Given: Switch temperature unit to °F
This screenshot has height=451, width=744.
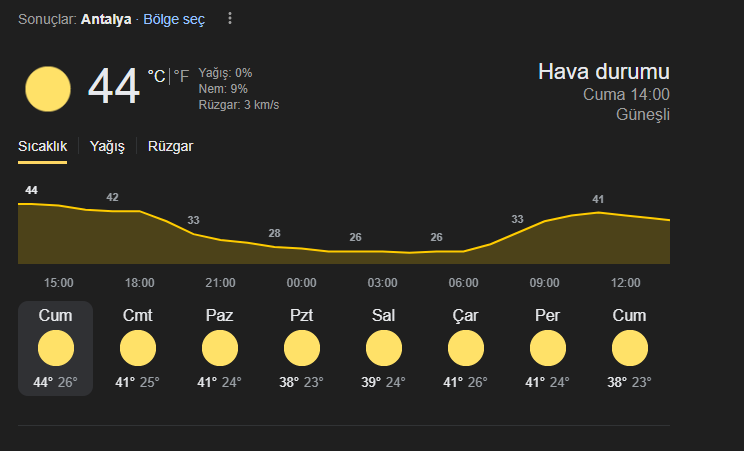Looking at the screenshot, I should coord(181,76).
